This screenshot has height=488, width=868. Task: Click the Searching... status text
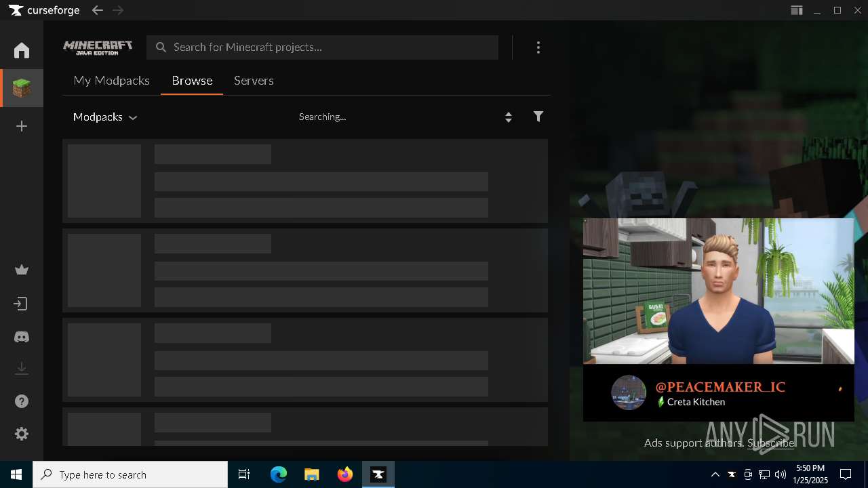pos(322,117)
